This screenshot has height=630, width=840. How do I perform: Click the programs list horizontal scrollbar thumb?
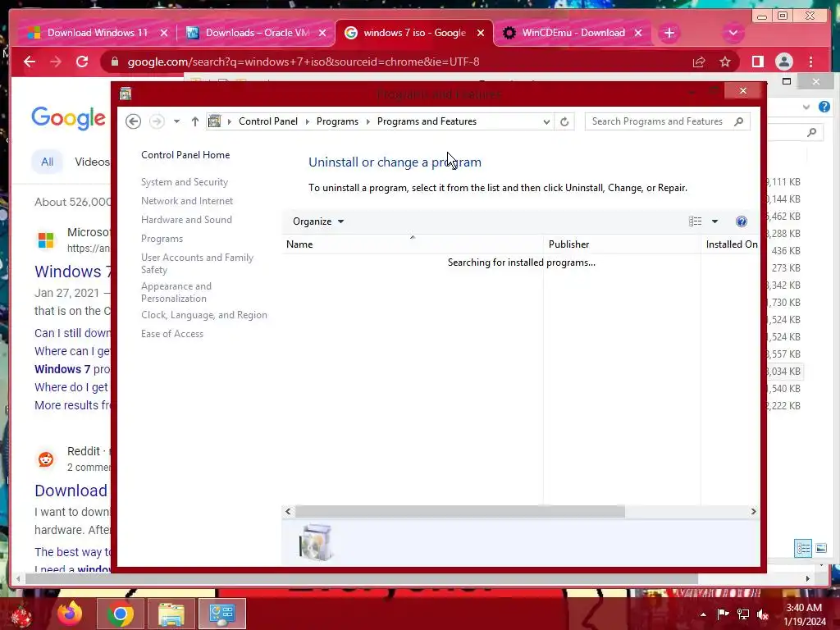[x=459, y=512]
